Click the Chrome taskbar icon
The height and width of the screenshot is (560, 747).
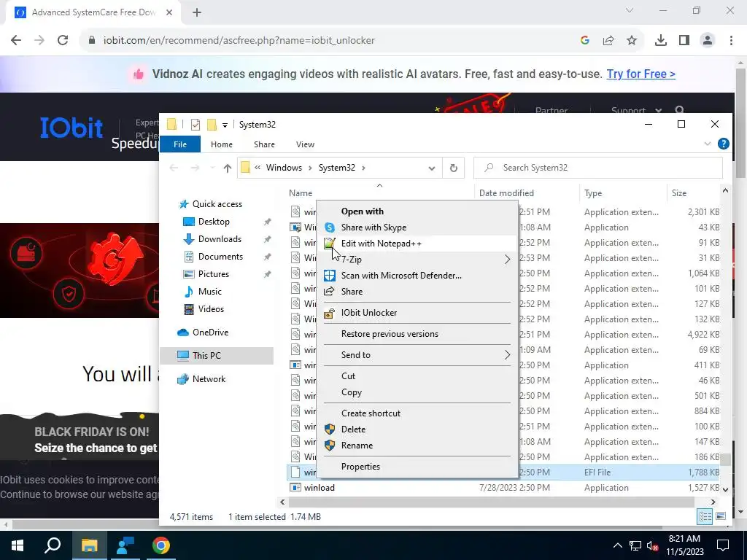pyautogui.click(x=161, y=545)
